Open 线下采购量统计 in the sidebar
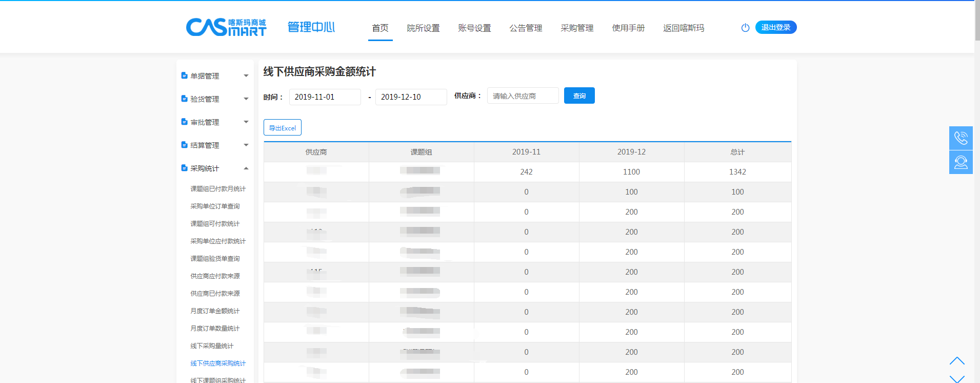This screenshot has height=383, width=980. click(x=212, y=346)
